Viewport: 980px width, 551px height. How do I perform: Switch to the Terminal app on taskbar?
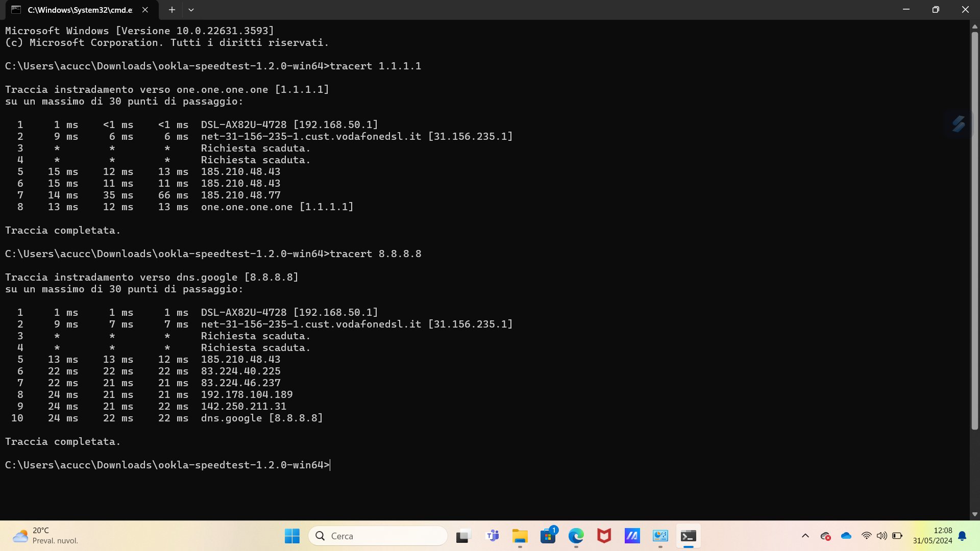[688, 536]
